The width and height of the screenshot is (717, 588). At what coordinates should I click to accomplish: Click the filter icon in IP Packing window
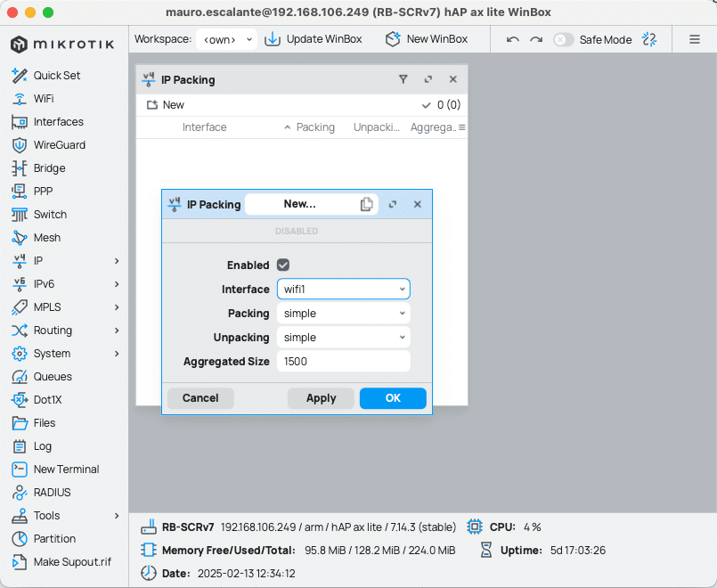(403, 79)
